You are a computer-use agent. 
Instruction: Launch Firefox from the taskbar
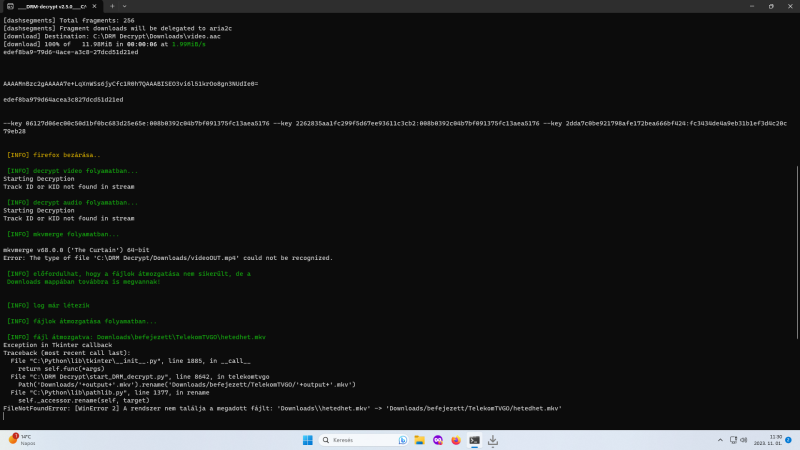pos(456,440)
